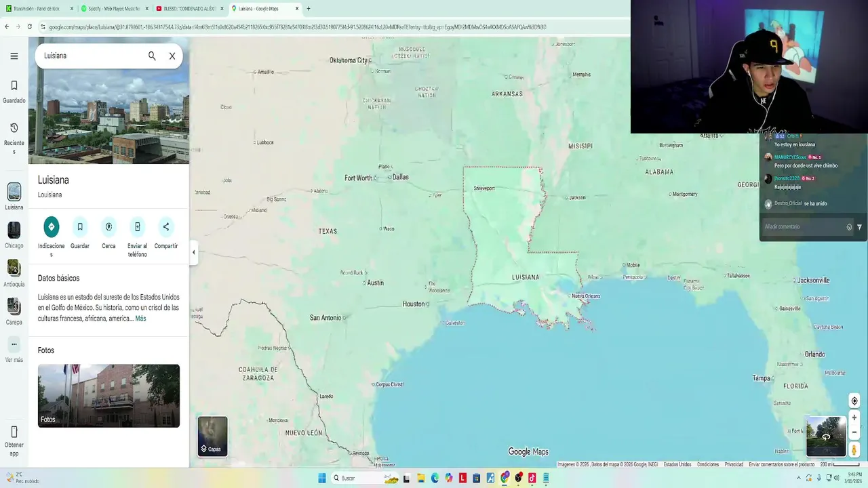Click the Indicaciones directions icon

point(52,226)
